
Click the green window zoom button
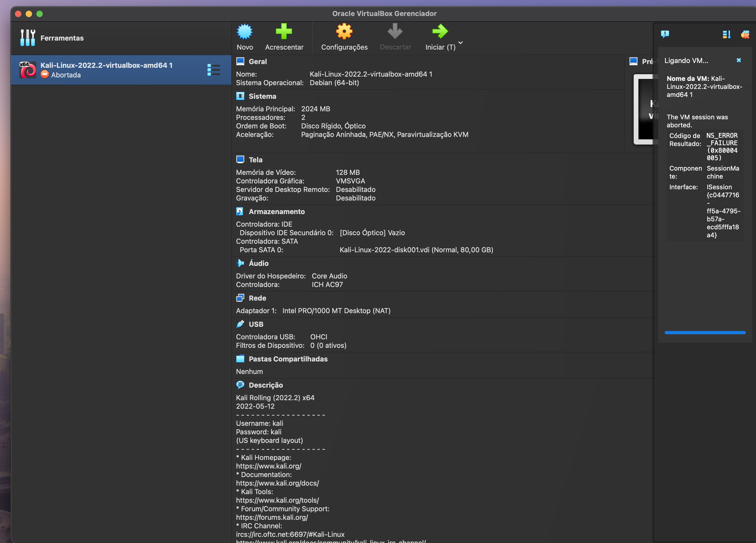click(x=39, y=14)
